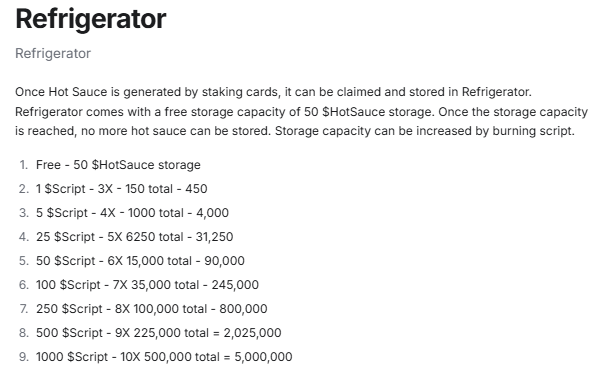The image size is (601, 380).
Task: Select the '1 $Script - 3X' list item
Action: click(x=122, y=189)
